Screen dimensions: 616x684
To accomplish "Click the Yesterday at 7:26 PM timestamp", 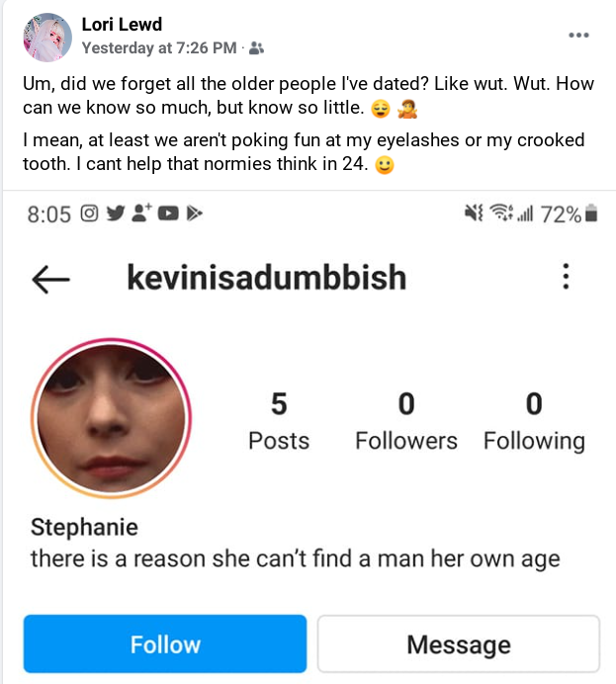I will tap(159, 48).
